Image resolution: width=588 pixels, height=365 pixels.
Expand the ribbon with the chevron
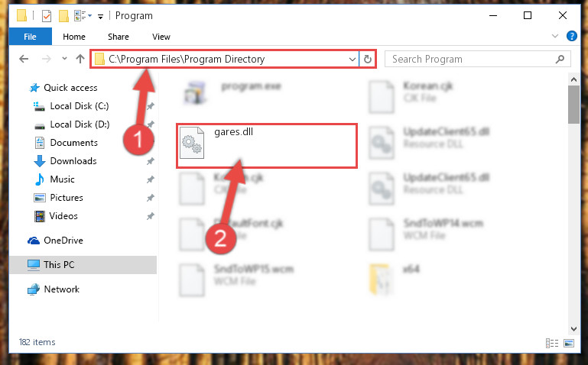554,37
